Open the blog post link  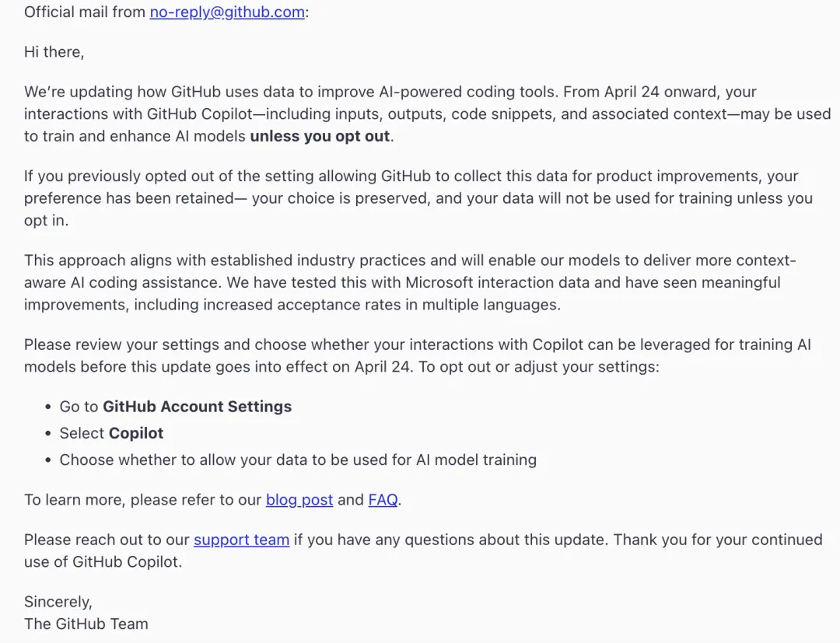click(299, 500)
